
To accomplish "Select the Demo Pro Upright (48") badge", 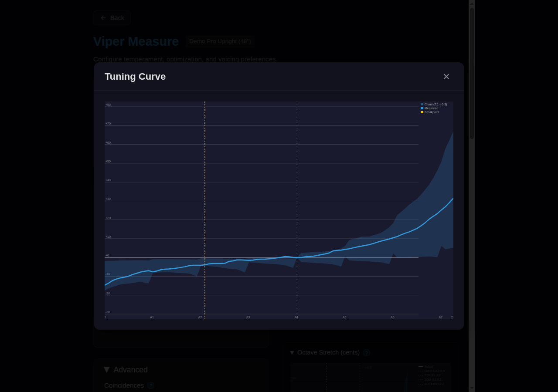I will [x=220, y=41].
